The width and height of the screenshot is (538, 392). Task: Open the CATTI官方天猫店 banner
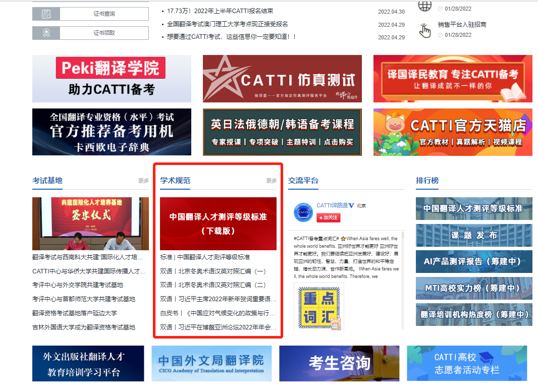coord(453,132)
